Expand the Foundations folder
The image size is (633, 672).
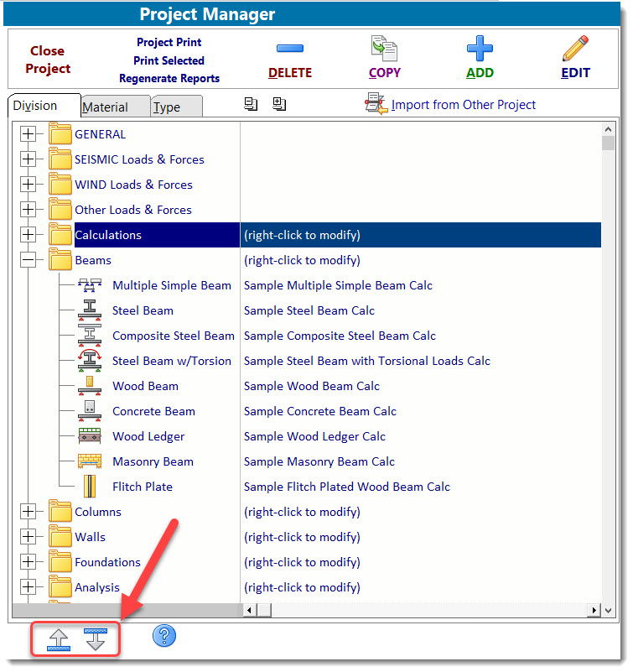29,562
